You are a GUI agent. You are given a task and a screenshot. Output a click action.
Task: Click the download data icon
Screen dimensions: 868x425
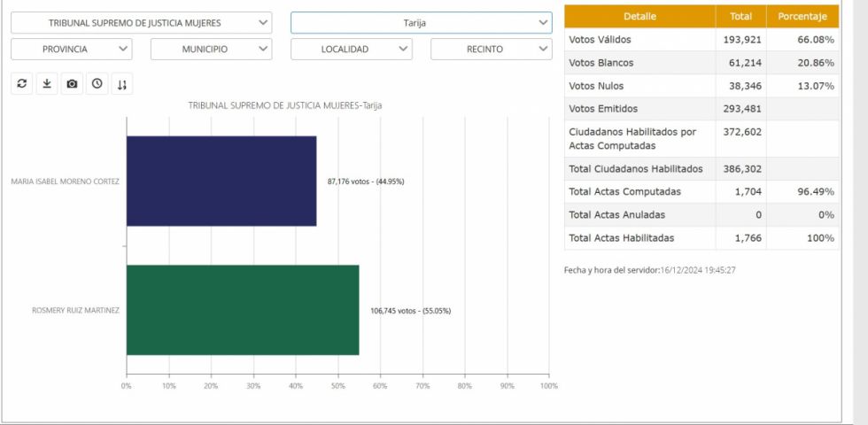pos(47,83)
